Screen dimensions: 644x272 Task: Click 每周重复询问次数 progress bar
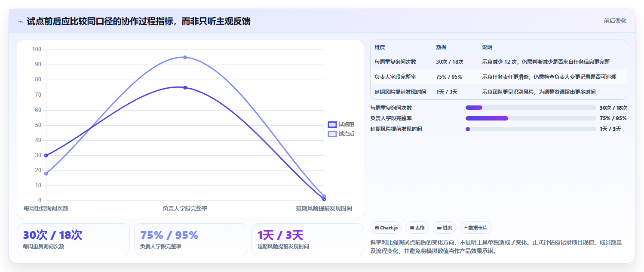point(531,108)
